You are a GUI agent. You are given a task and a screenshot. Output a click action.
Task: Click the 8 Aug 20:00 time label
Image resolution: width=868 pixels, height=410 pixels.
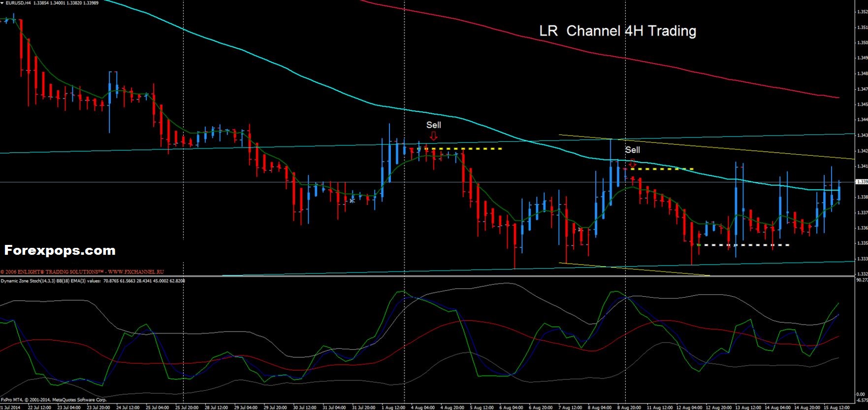629,408
